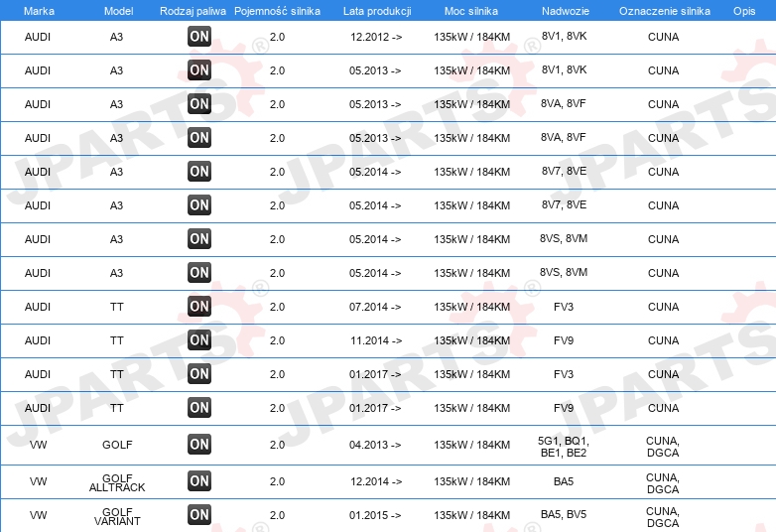Select the 01.2015 -> production date cell

coord(375,515)
